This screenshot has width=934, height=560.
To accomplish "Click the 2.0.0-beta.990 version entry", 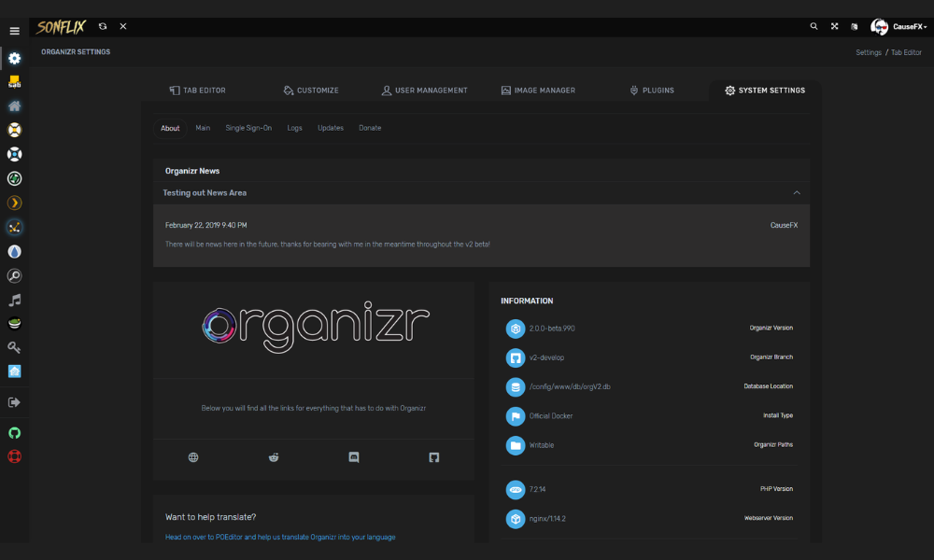I will 552,329.
